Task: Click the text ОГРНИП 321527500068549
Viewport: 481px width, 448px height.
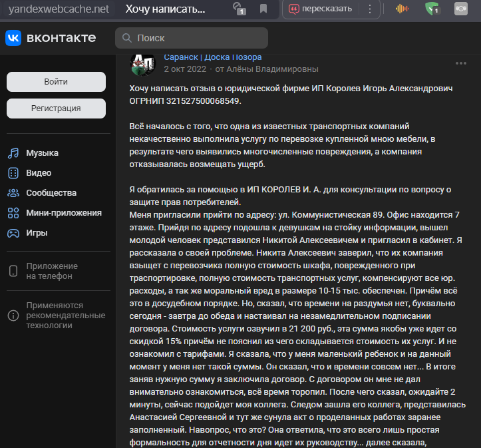Action: (x=186, y=101)
